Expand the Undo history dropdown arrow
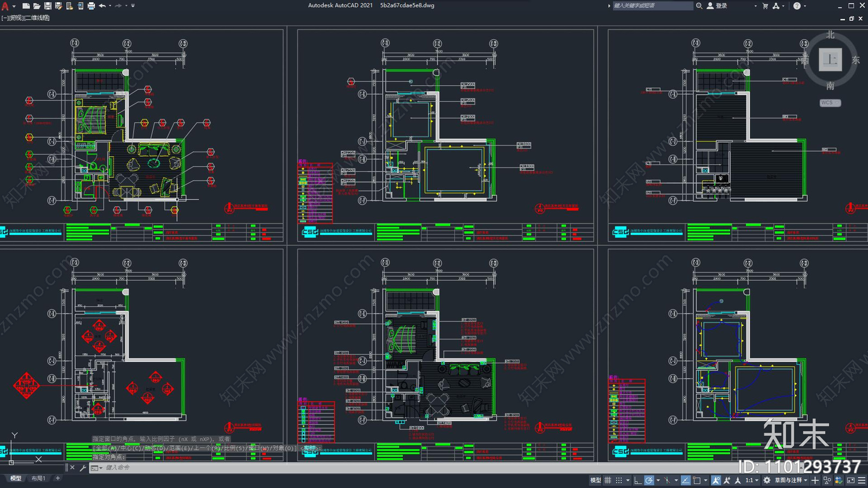Viewport: 868px width, 488px height. 110,6
